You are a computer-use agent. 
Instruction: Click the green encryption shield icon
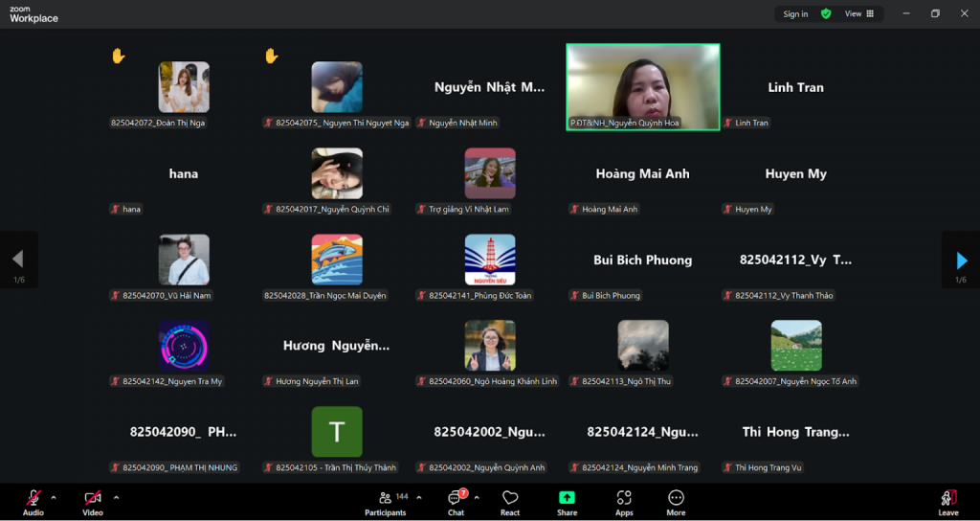(x=826, y=13)
